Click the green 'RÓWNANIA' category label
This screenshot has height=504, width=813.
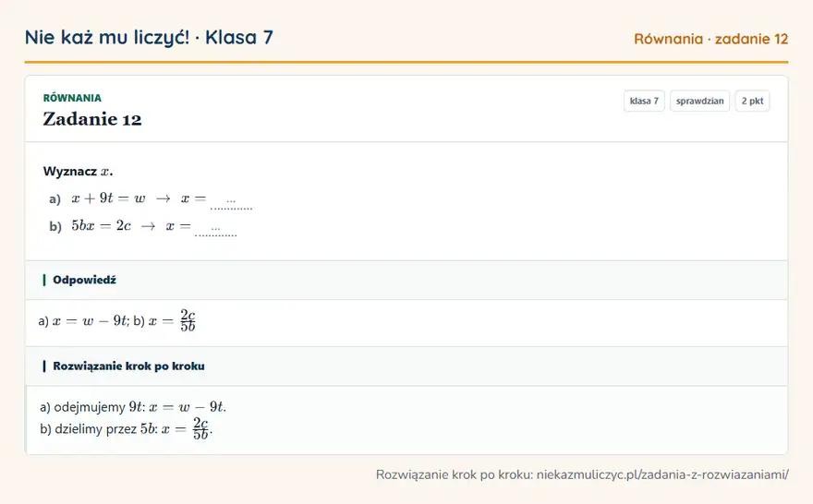click(72, 98)
